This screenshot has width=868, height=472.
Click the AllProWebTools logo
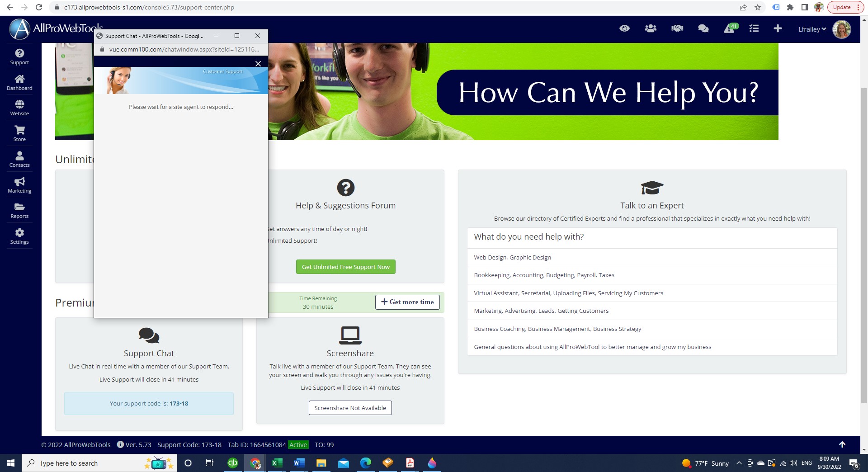(x=56, y=29)
